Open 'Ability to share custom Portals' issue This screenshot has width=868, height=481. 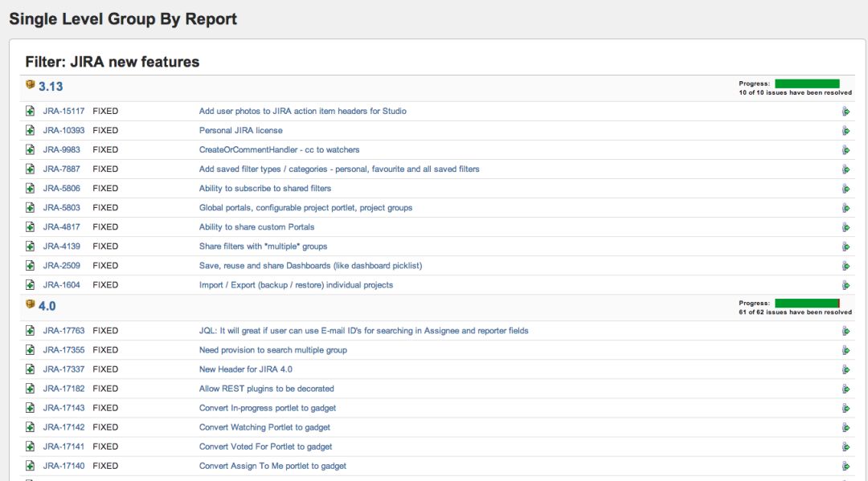(x=257, y=227)
